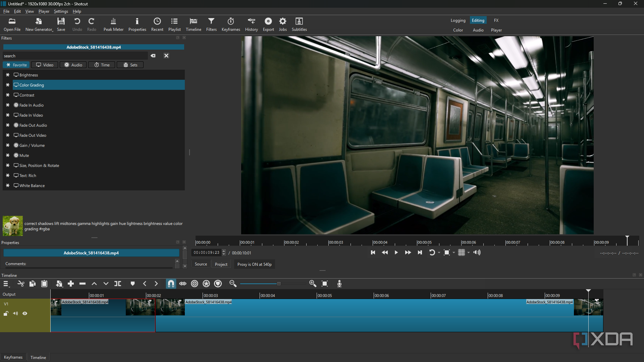Click the volume control speaker icon
Viewport: 644px width, 362px height.
coord(477,252)
